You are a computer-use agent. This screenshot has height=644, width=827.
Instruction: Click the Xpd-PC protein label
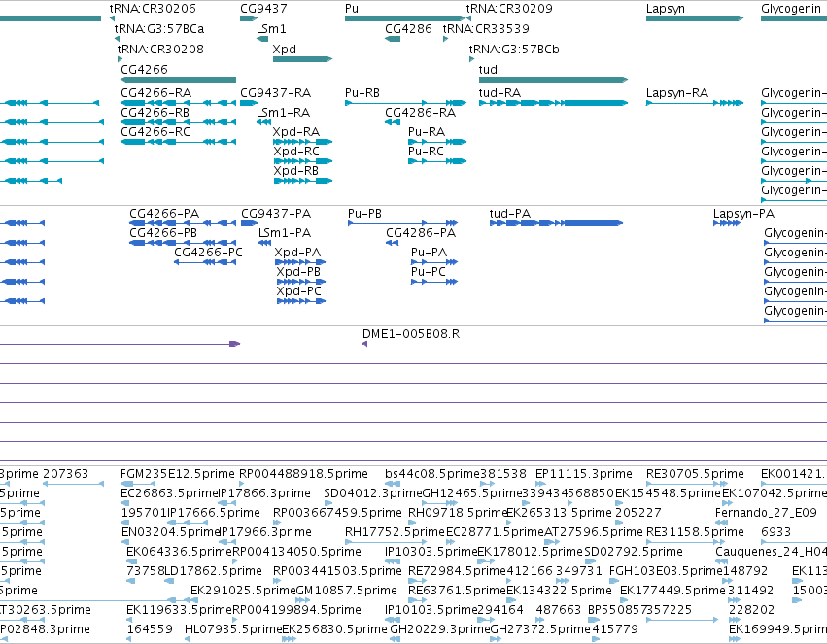(299, 292)
